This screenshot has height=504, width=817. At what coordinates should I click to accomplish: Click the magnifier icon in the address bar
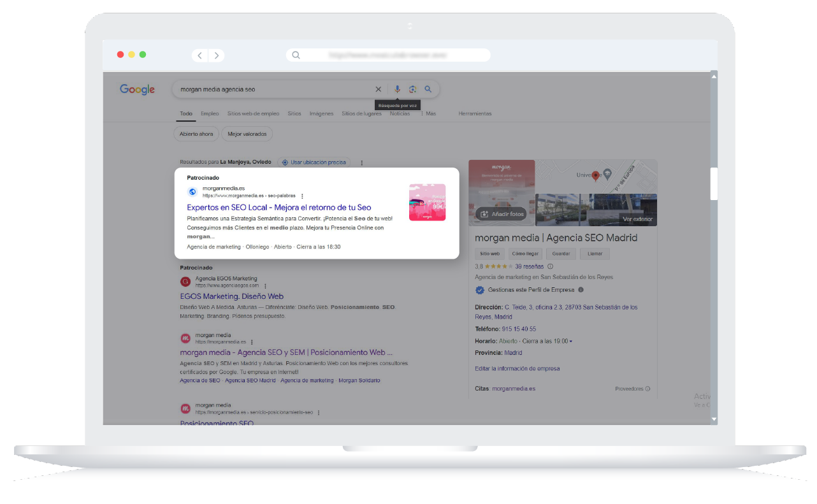[296, 55]
